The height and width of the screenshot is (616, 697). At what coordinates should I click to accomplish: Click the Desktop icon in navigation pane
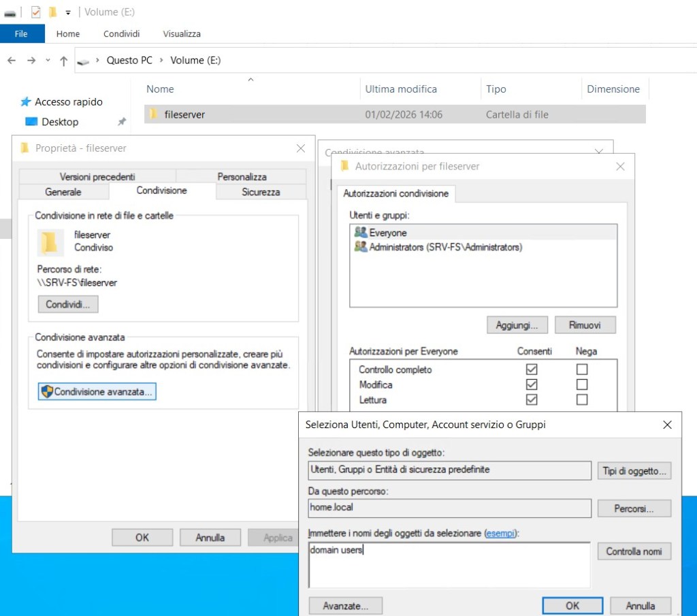(31, 122)
